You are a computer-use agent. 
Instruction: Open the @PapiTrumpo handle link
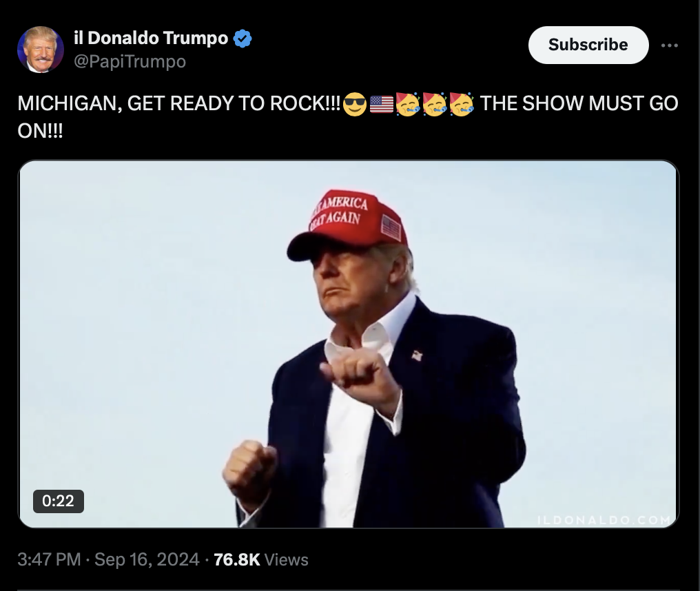(130, 61)
